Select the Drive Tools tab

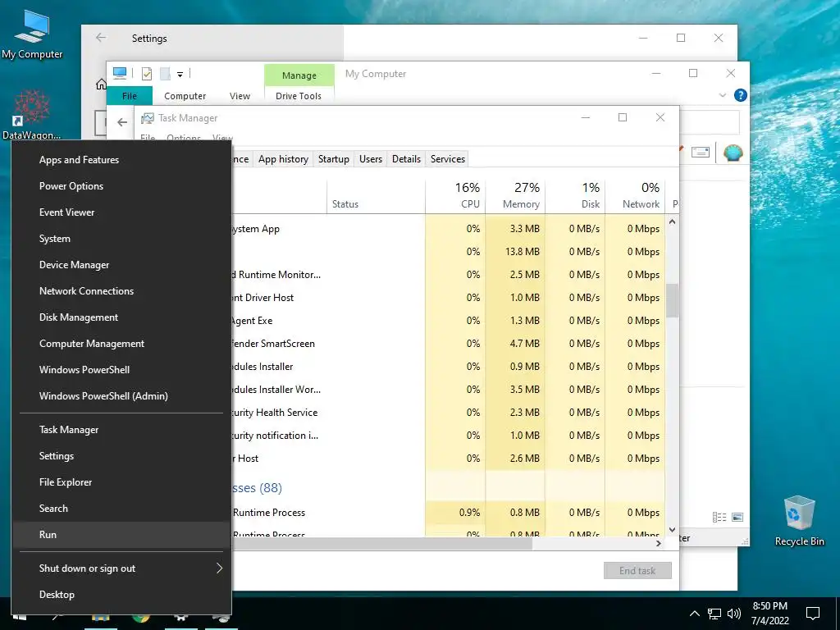(299, 96)
